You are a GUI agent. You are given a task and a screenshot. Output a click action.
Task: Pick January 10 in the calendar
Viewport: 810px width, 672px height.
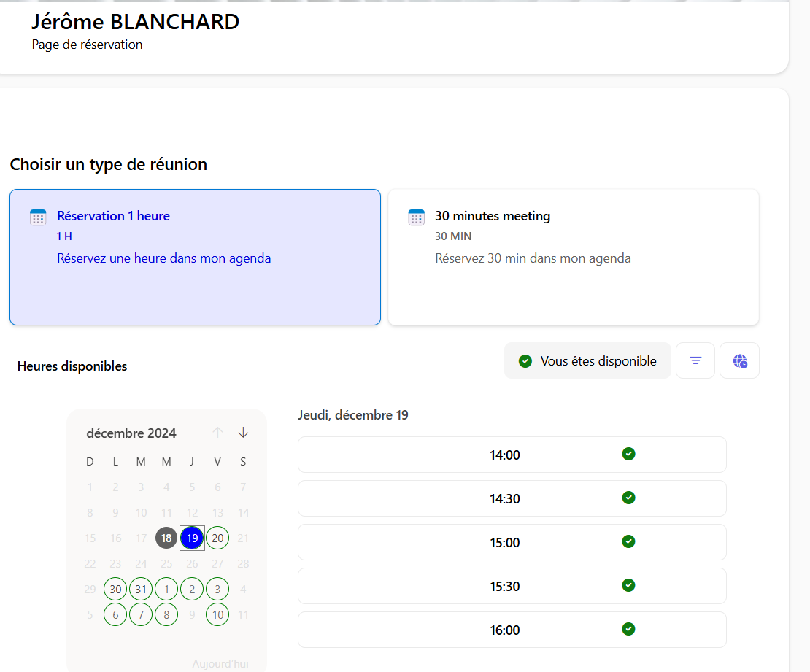point(217,614)
